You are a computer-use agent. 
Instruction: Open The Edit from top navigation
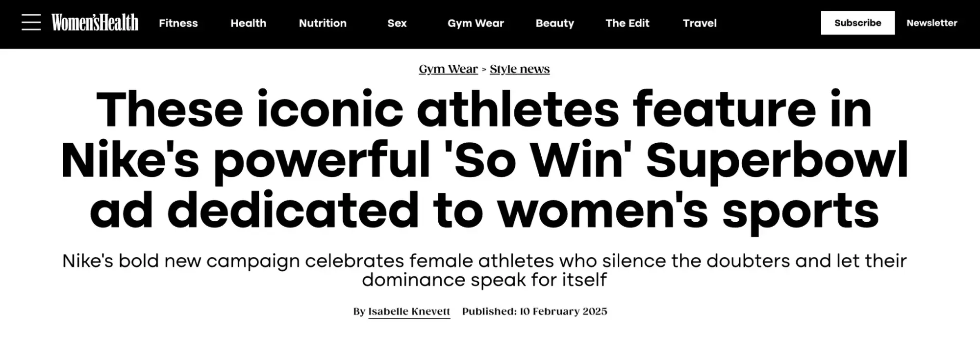tap(627, 23)
